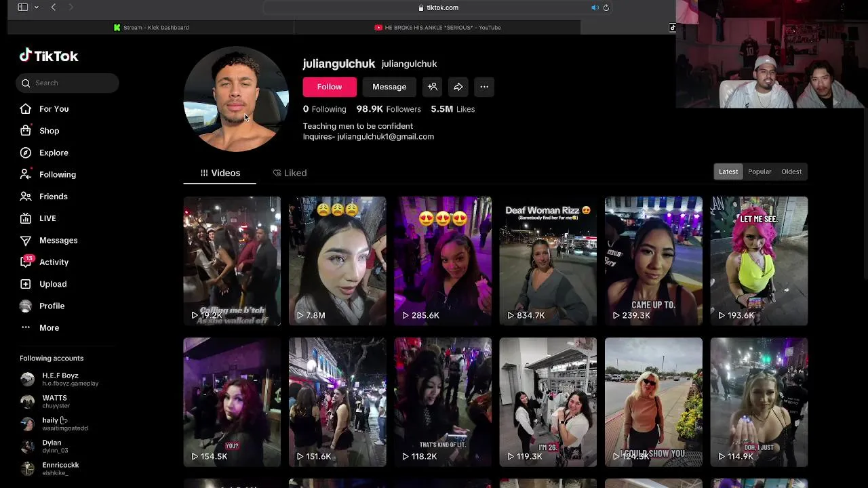Image resolution: width=868 pixels, height=488 pixels.
Task: Click the Safari sidebar toggle icon
Action: [22, 7]
